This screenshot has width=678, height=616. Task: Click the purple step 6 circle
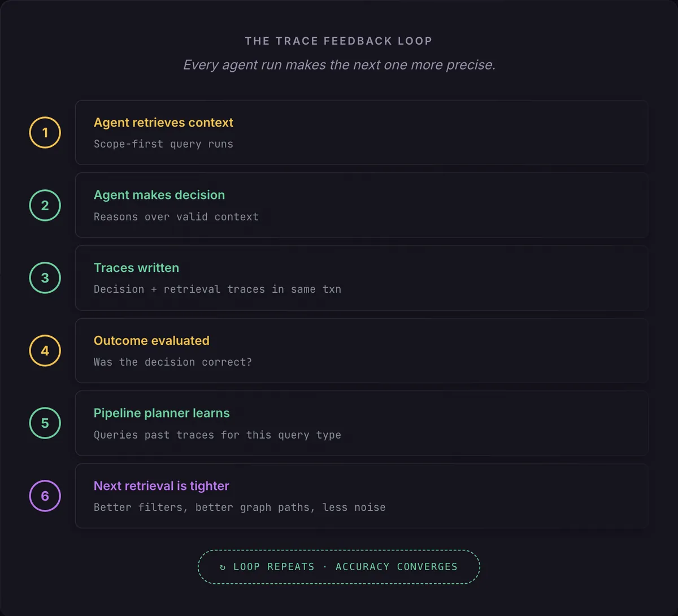tap(45, 496)
